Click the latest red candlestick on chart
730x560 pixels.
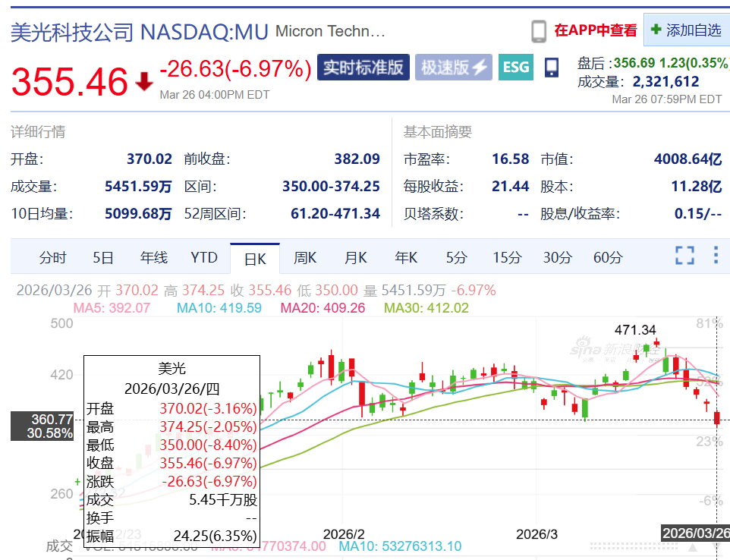717,417
